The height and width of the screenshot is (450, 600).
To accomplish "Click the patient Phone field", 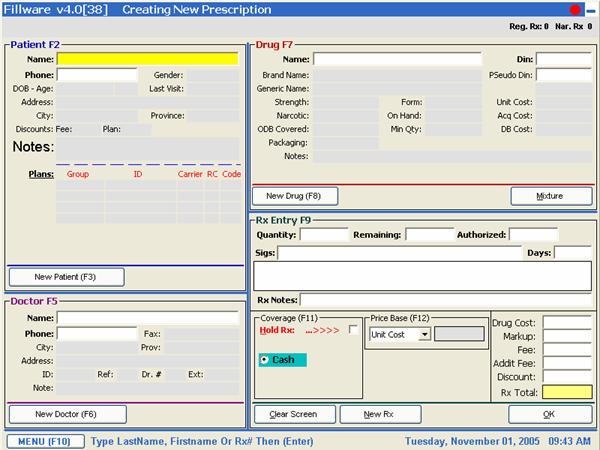I will click(97, 75).
